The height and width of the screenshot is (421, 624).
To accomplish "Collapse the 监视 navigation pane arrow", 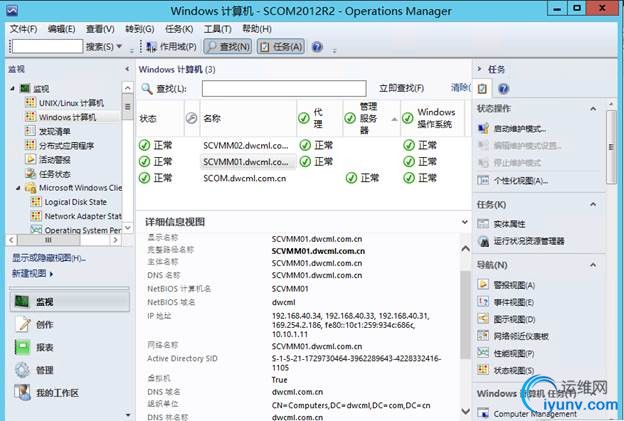I will (x=127, y=69).
